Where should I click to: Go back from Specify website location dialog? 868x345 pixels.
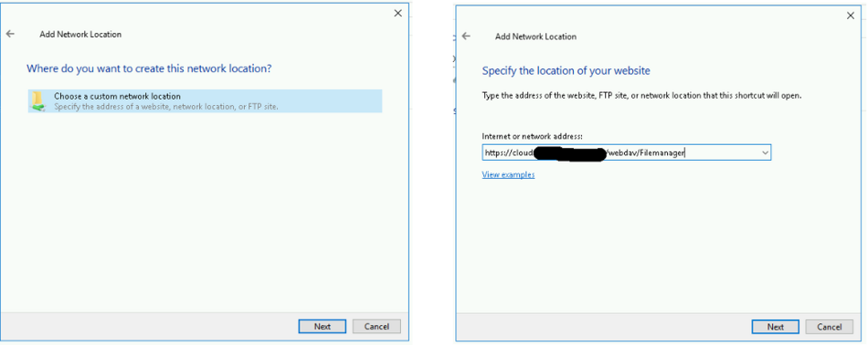(x=466, y=36)
